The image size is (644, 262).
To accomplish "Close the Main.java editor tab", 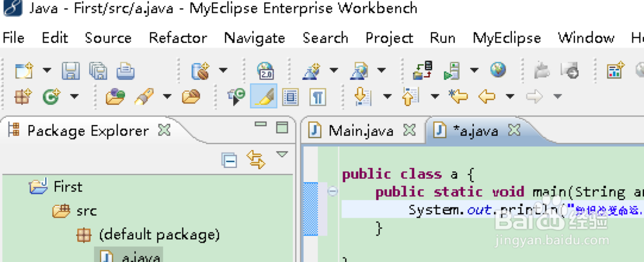I will coord(409,130).
